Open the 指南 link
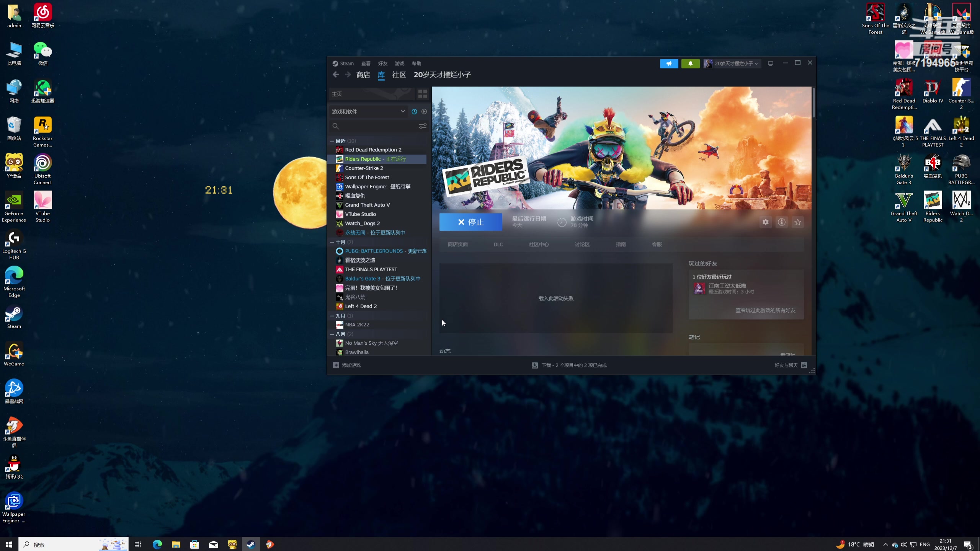 click(621, 244)
